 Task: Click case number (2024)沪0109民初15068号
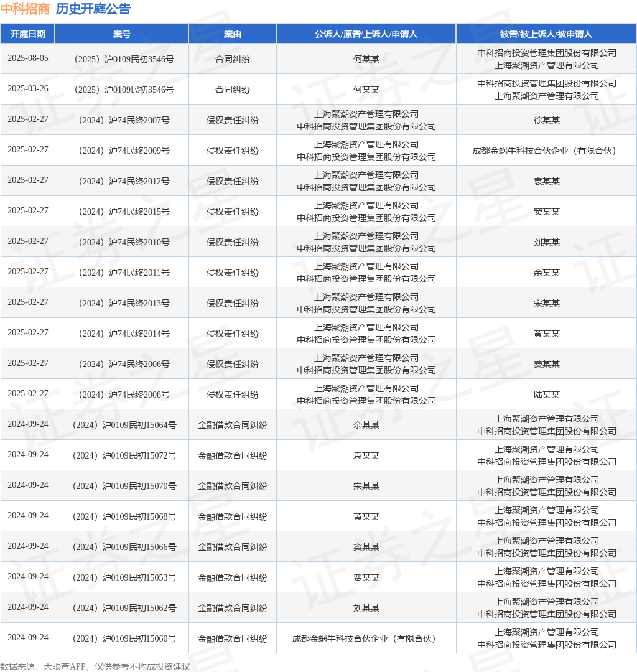124,516
